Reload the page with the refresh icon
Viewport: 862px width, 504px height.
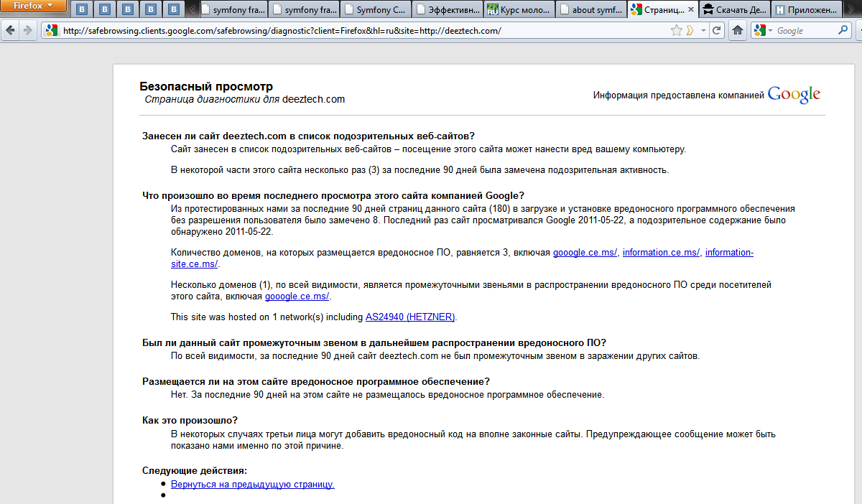pyautogui.click(x=716, y=30)
